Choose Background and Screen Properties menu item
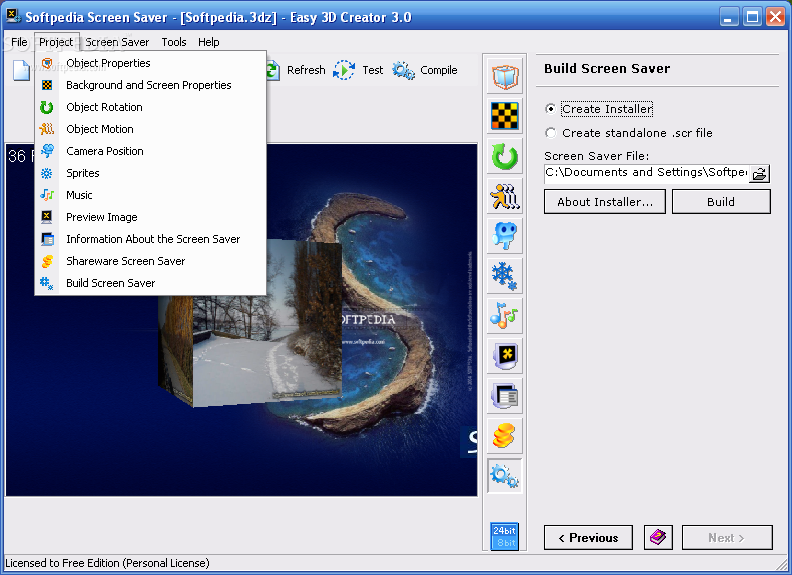This screenshot has width=792, height=575. pyautogui.click(x=151, y=85)
